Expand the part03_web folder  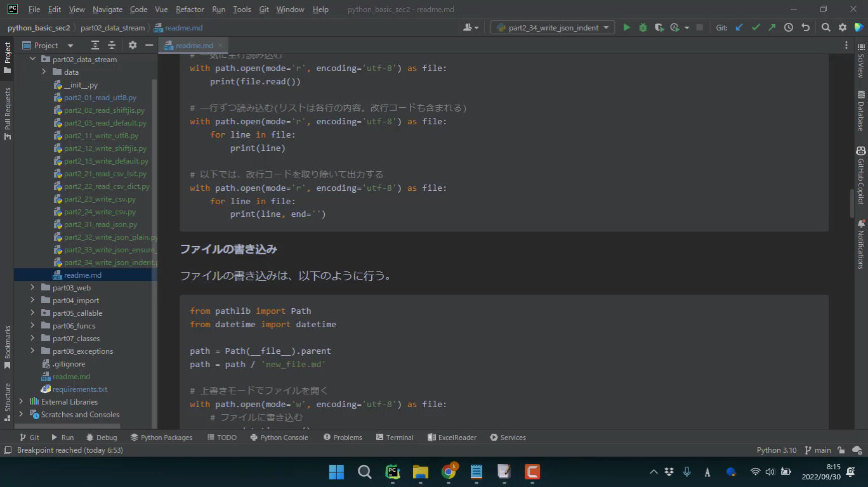click(32, 288)
